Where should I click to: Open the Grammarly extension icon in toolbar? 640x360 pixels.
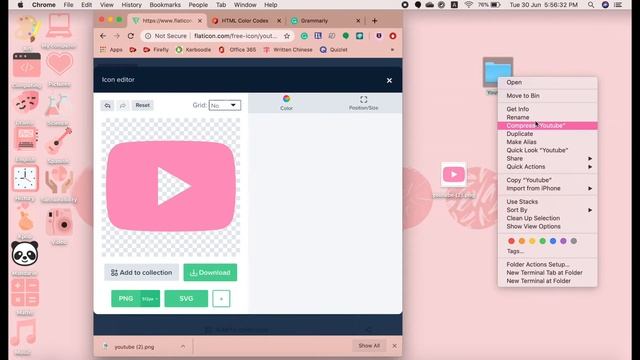[304, 36]
